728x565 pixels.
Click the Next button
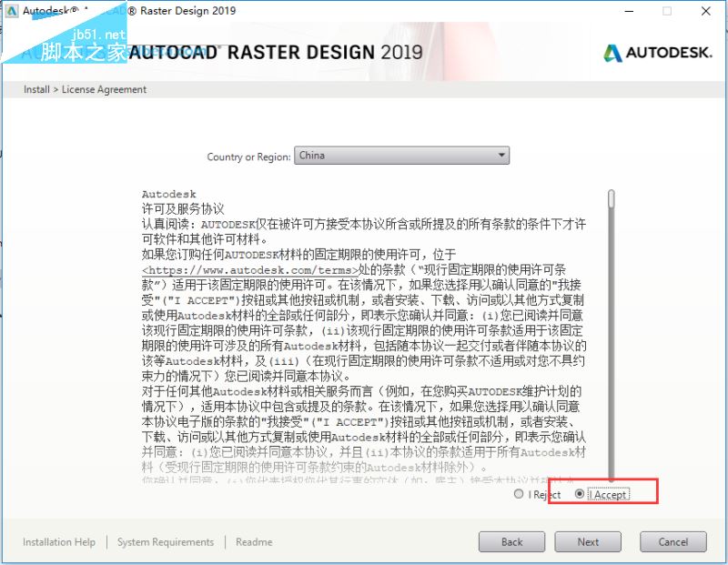click(x=588, y=541)
